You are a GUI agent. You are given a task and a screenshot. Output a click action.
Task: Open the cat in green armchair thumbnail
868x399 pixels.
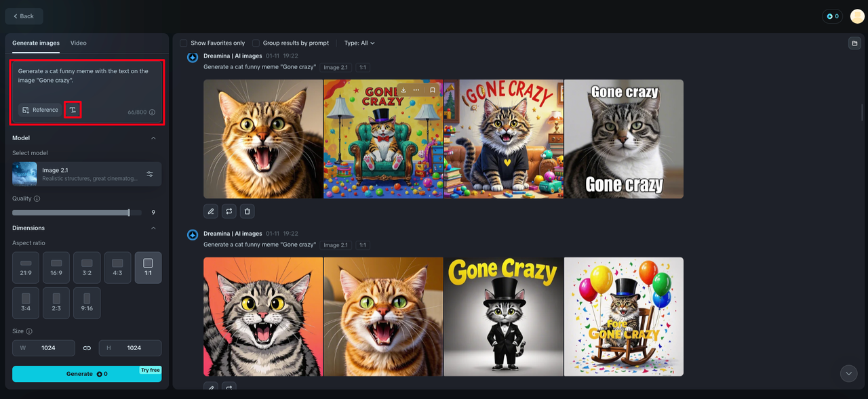pos(383,139)
